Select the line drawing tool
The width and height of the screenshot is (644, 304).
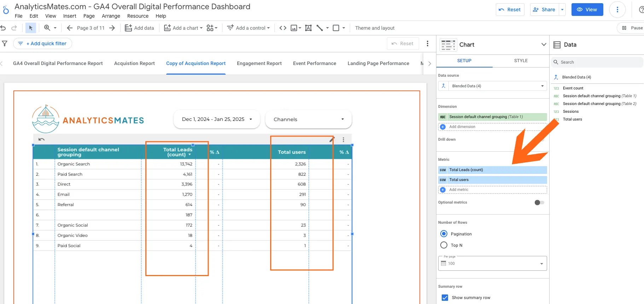320,28
